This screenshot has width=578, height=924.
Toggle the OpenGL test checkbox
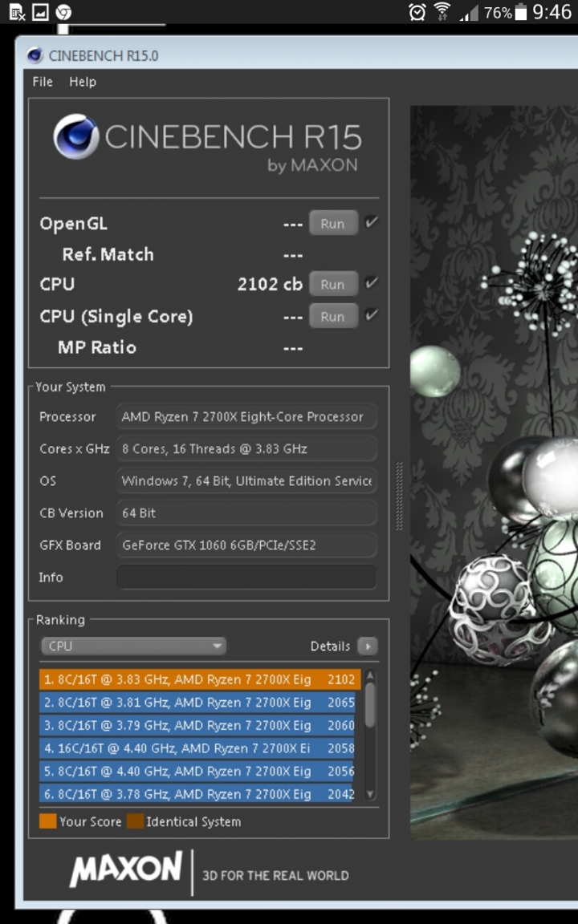pyautogui.click(x=371, y=222)
